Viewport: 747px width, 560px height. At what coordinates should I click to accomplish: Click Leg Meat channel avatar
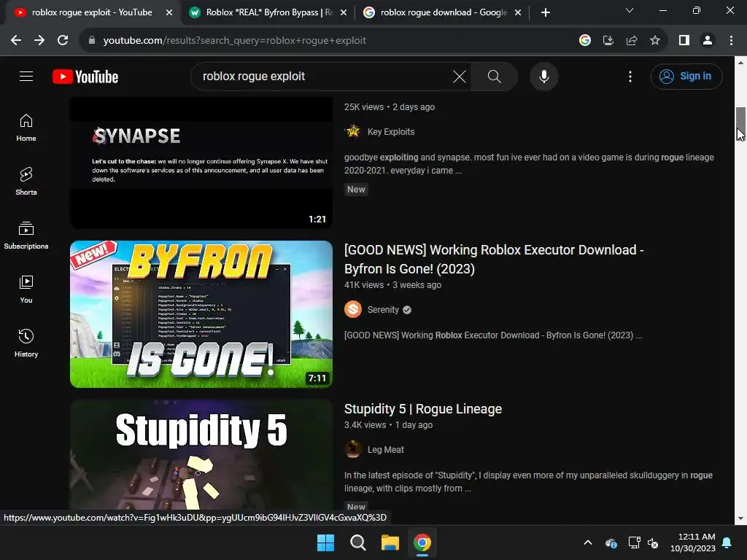pos(353,449)
